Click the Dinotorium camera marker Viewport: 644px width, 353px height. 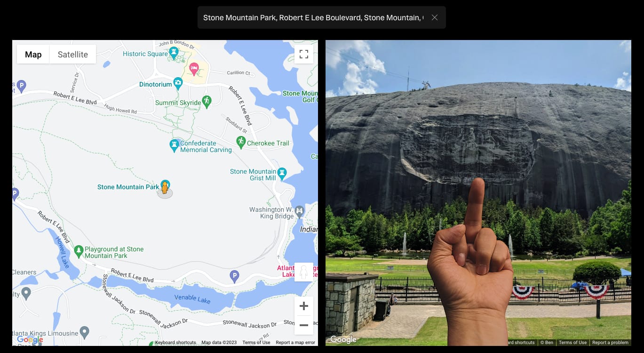[178, 83]
